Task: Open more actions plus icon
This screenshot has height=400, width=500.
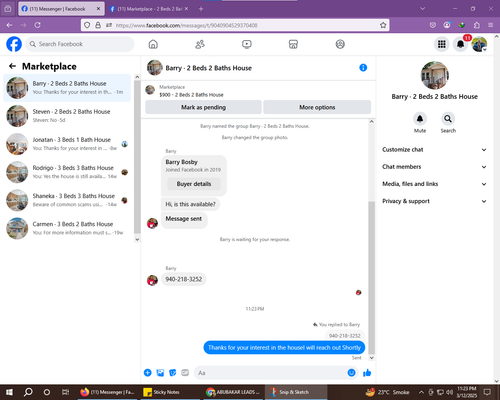Action: click(148, 373)
